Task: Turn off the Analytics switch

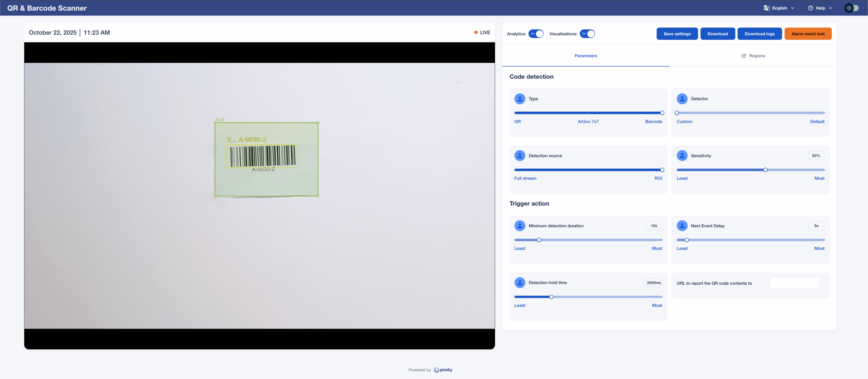Action: point(536,34)
